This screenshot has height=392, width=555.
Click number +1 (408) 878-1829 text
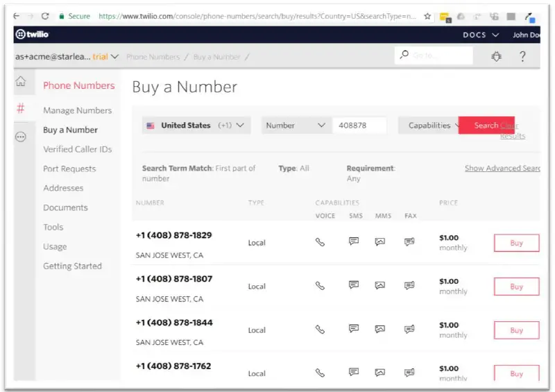pyautogui.click(x=174, y=235)
